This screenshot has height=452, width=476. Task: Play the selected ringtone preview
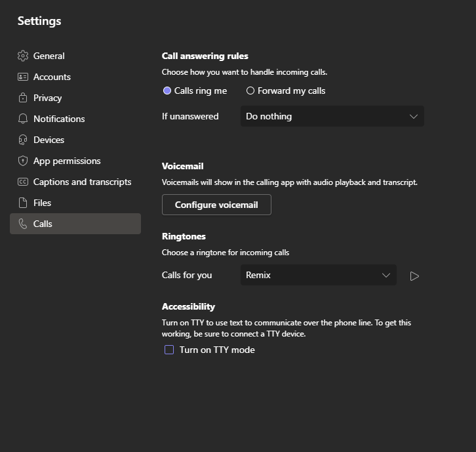click(x=414, y=276)
